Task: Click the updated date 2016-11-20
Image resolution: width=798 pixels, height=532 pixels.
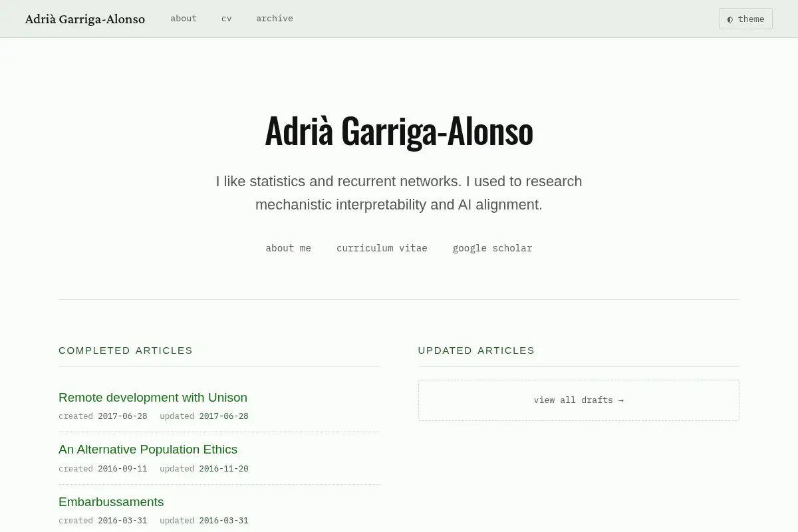Action: (x=223, y=469)
